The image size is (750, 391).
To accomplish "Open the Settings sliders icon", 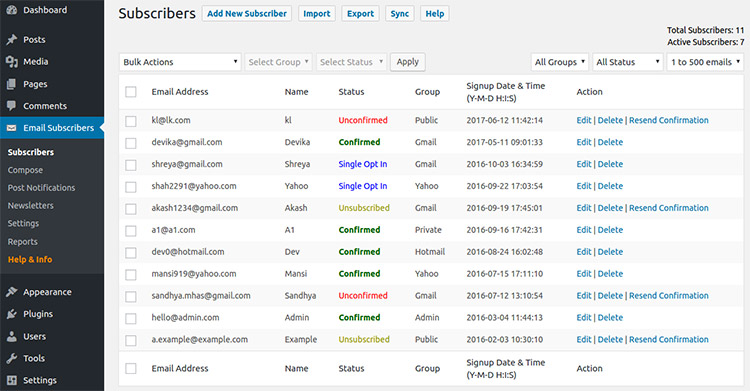I will point(12,380).
